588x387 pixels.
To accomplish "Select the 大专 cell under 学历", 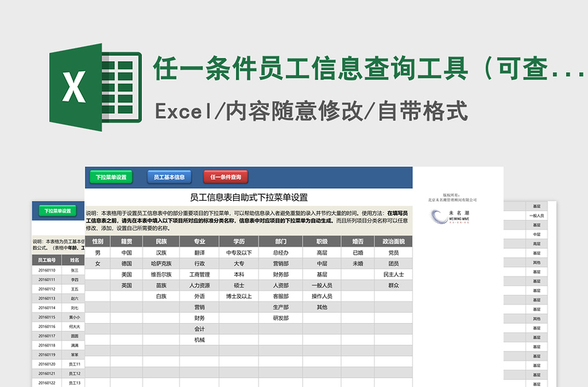I will point(239,263).
